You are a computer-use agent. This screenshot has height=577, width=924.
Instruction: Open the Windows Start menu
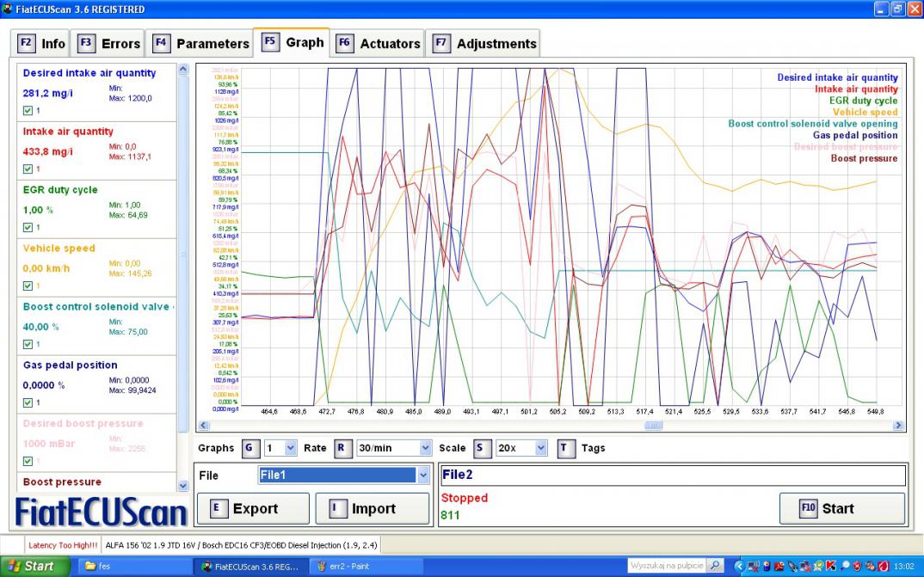[34, 567]
